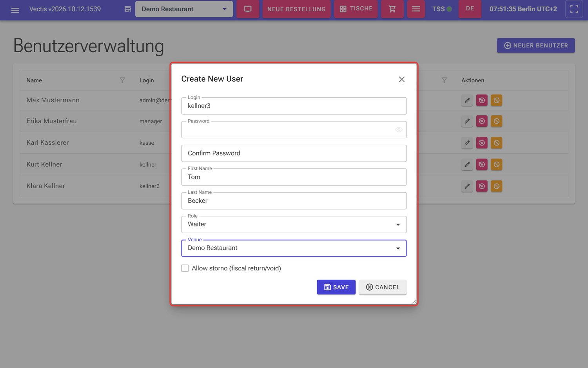Reset password icon for Erika Musterfrau
588x368 pixels.
coord(482,121)
